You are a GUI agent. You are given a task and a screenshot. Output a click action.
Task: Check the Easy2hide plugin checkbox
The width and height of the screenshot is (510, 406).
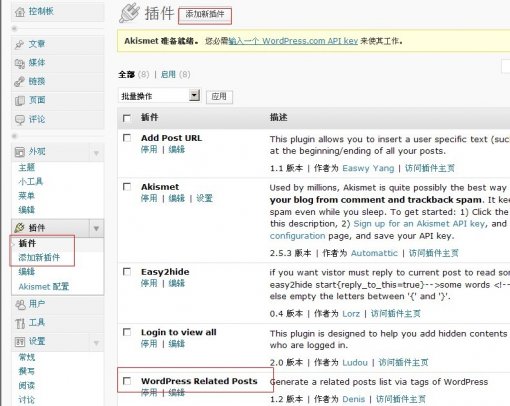127,272
